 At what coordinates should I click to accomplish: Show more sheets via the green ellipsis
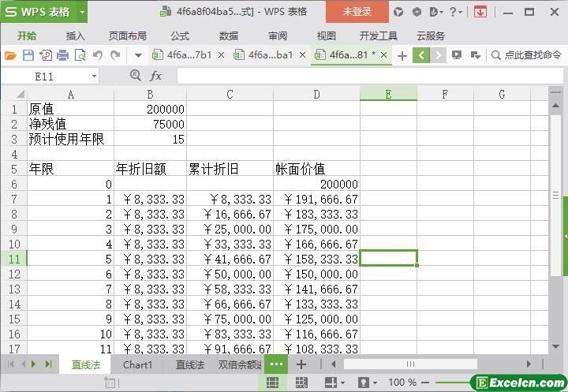(276, 364)
